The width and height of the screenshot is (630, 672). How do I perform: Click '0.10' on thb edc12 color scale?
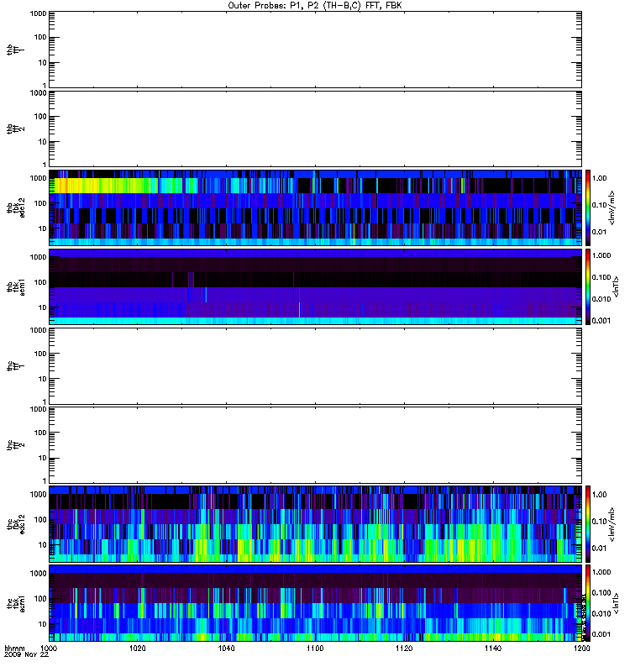point(599,205)
